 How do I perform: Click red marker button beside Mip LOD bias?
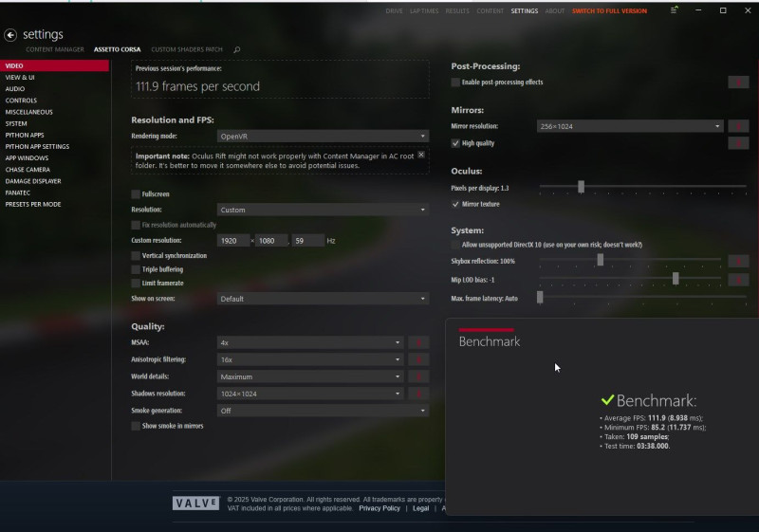pyautogui.click(x=738, y=280)
